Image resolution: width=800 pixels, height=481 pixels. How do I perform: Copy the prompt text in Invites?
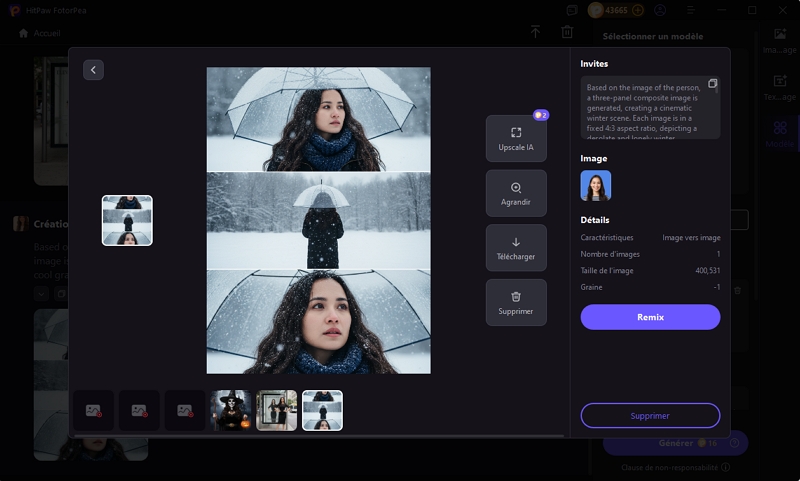coord(712,84)
